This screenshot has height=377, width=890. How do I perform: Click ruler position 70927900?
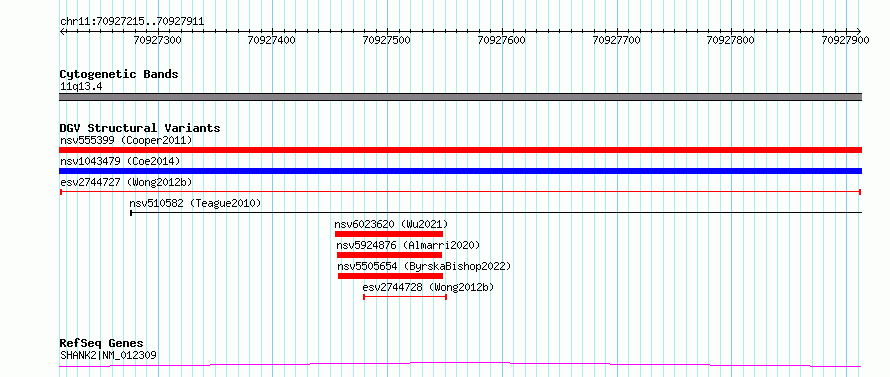coord(845,40)
